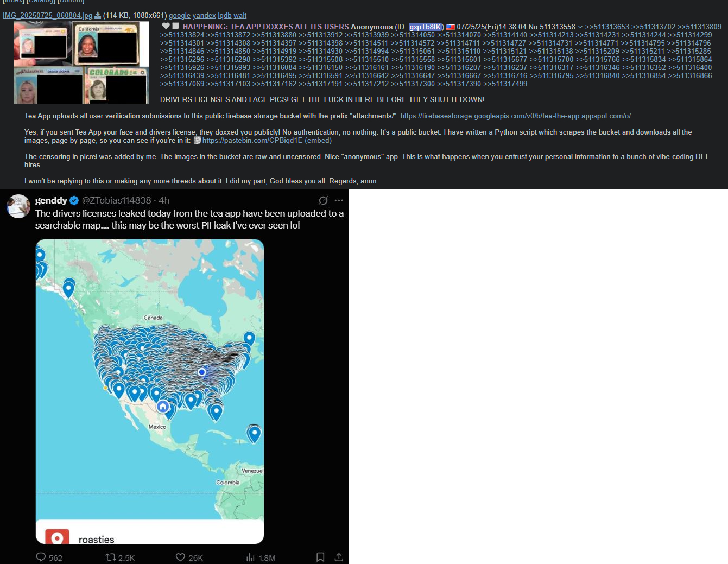Click the post date 07/25/25(Fri)14:38:04
The image size is (728, 564).
pyautogui.click(x=492, y=27)
